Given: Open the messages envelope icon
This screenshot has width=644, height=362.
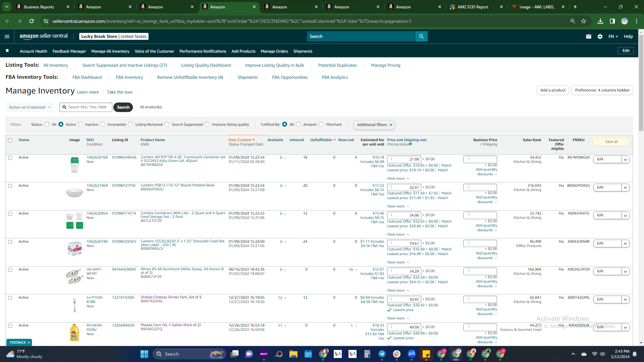Looking at the screenshot, I should [589, 37].
